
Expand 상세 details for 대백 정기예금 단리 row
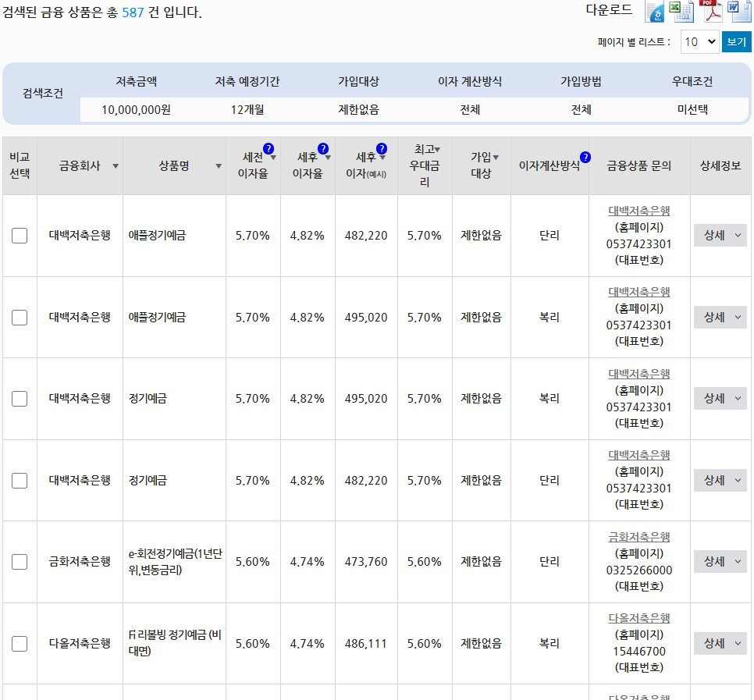point(720,480)
